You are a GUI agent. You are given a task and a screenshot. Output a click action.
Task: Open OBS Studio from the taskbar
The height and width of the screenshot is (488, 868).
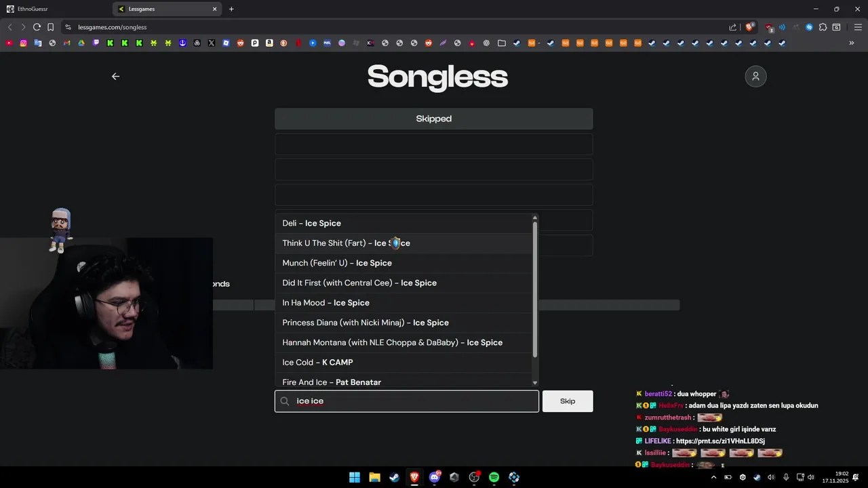click(474, 477)
